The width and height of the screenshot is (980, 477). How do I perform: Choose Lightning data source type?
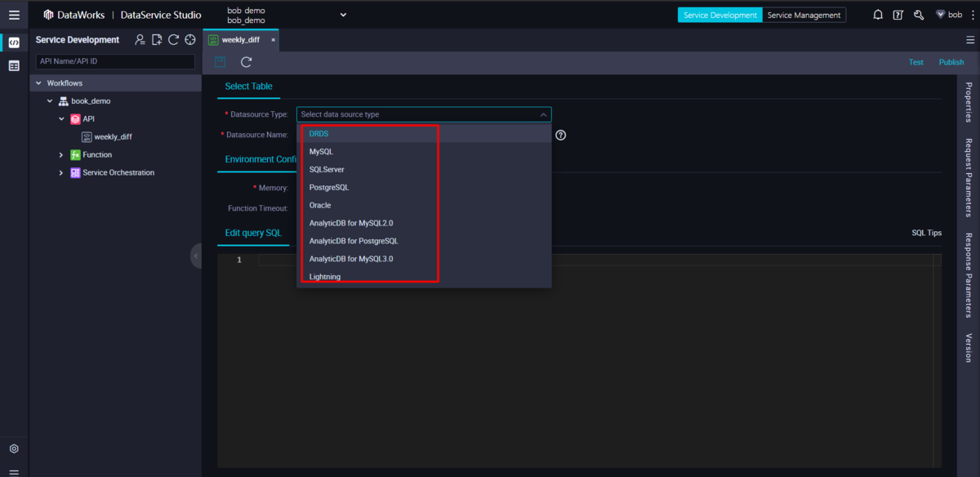coord(424,277)
